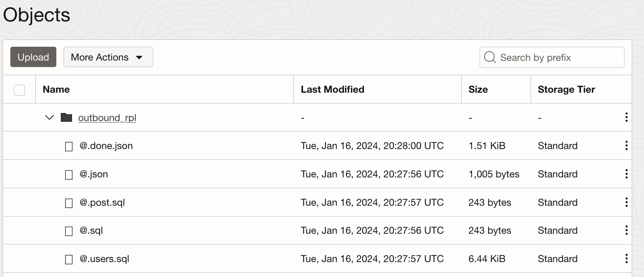Image resolution: width=644 pixels, height=277 pixels.
Task: Click the search magnifier icon
Action: 490,57
